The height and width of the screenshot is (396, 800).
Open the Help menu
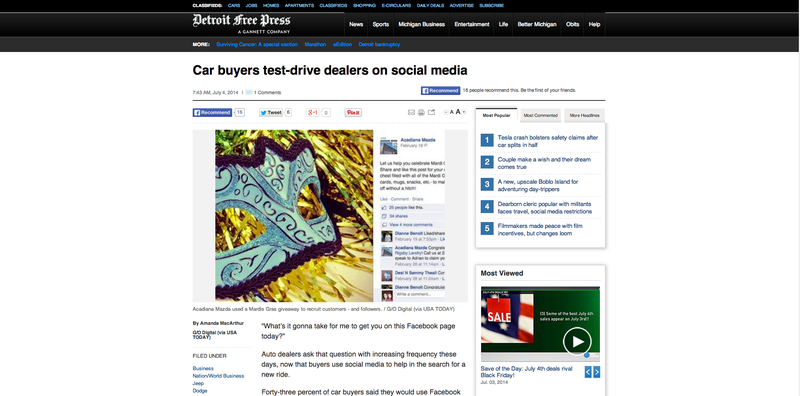pyautogui.click(x=594, y=24)
